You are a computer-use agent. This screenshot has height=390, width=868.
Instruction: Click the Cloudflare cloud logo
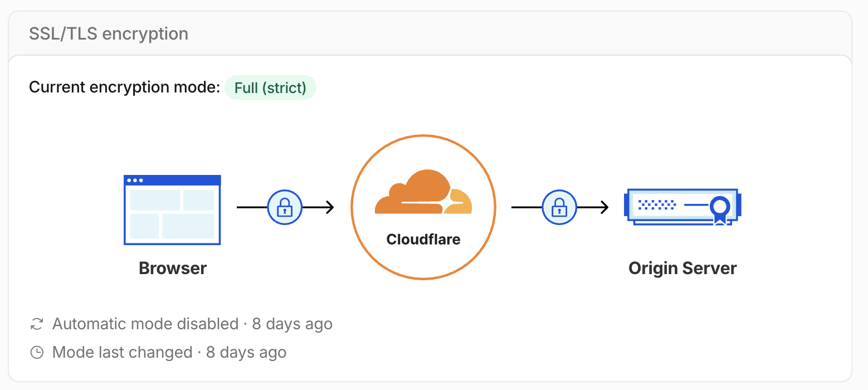[423, 192]
